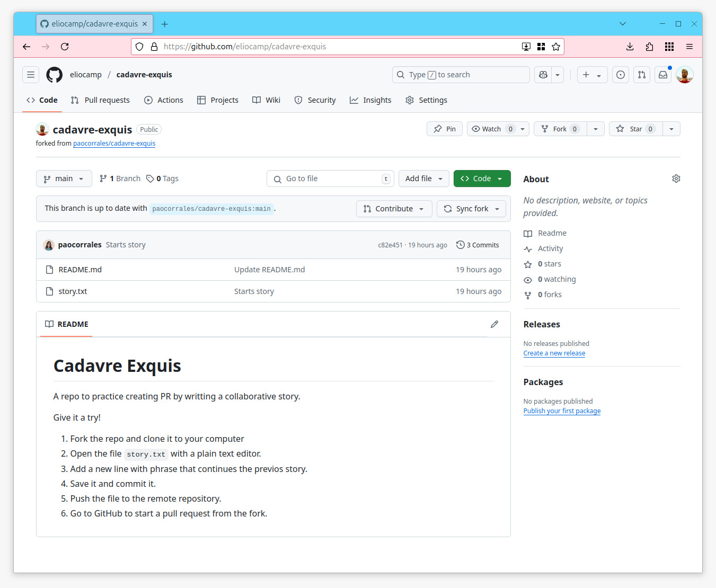
Task: Click the shield tracking protection icon
Action: (139, 47)
